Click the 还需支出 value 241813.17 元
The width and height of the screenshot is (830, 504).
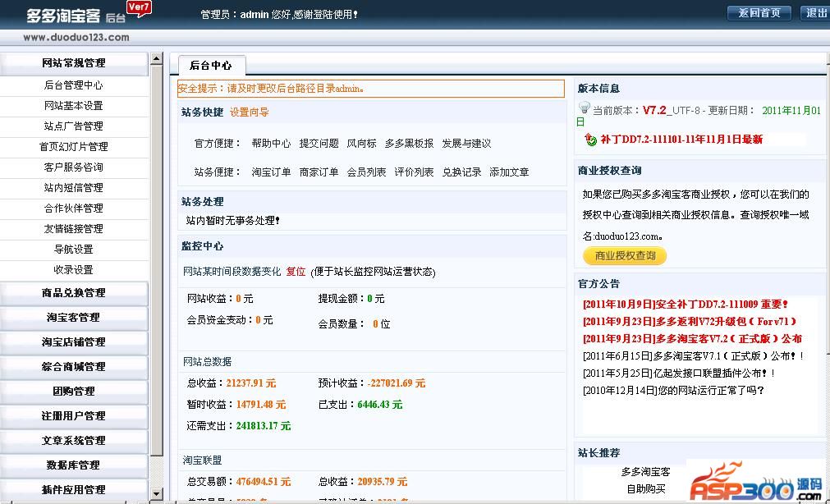click(263, 426)
